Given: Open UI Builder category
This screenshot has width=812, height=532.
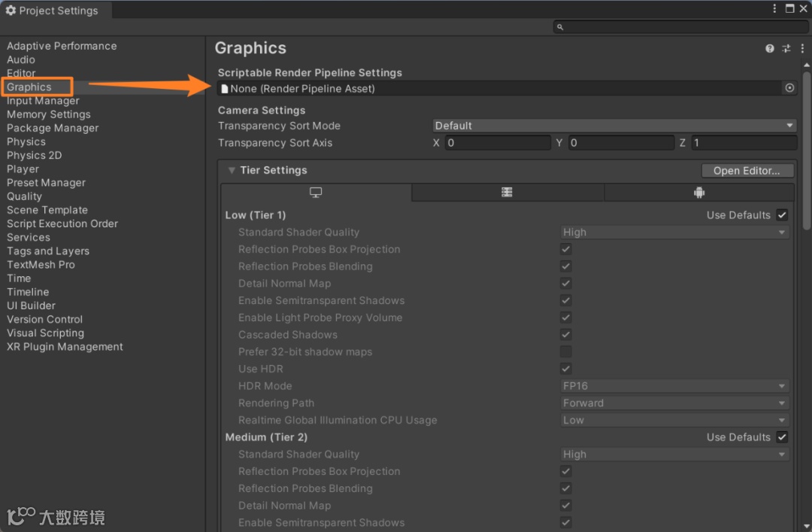Looking at the screenshot, I should 31,306.
